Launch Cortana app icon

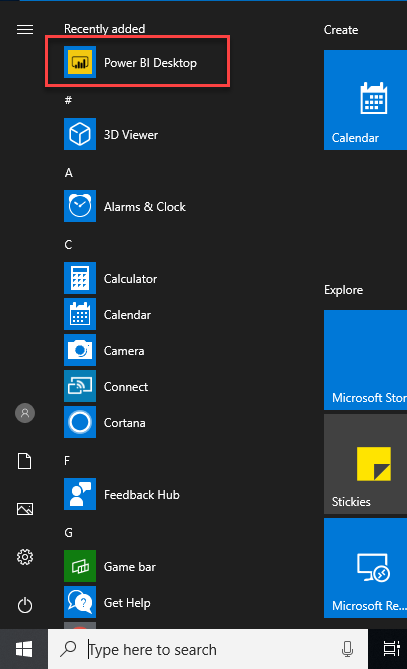pyautogui.click(x=80, y=422)
